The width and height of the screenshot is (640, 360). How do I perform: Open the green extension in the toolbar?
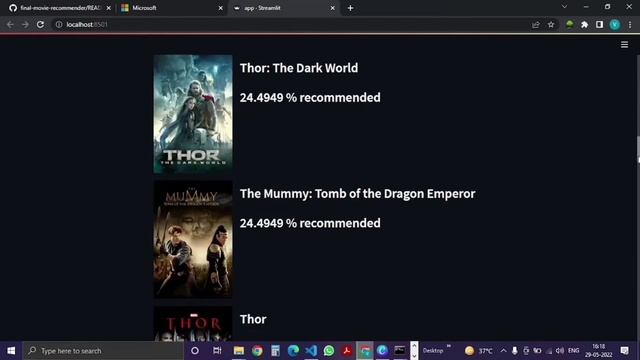[570, 24]
